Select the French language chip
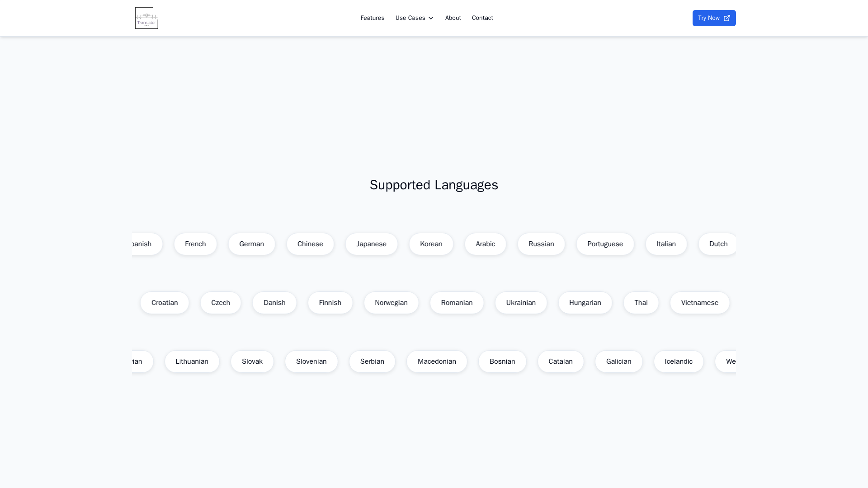The height and width of the screenshot is (488, 868). pos(195,244)
